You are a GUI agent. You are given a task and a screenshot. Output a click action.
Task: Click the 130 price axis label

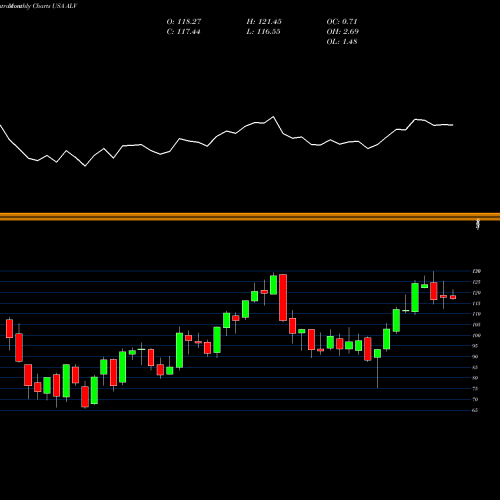[x=476, y=271]
